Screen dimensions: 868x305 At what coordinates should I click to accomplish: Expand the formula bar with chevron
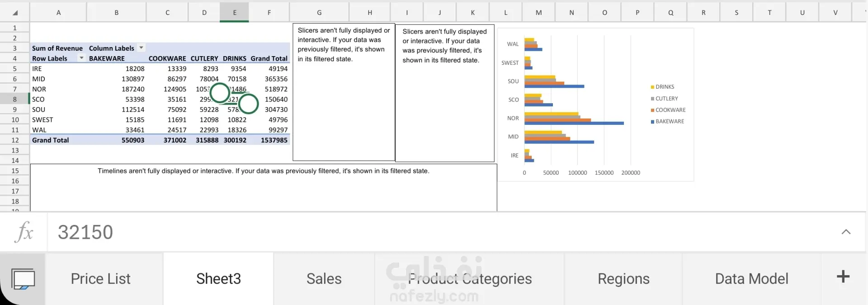846,232
